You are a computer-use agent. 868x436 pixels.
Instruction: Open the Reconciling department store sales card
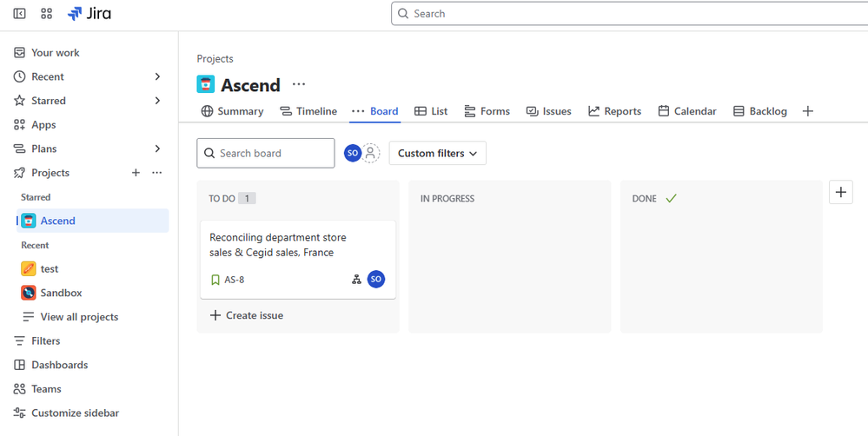(x=298, y=260)
